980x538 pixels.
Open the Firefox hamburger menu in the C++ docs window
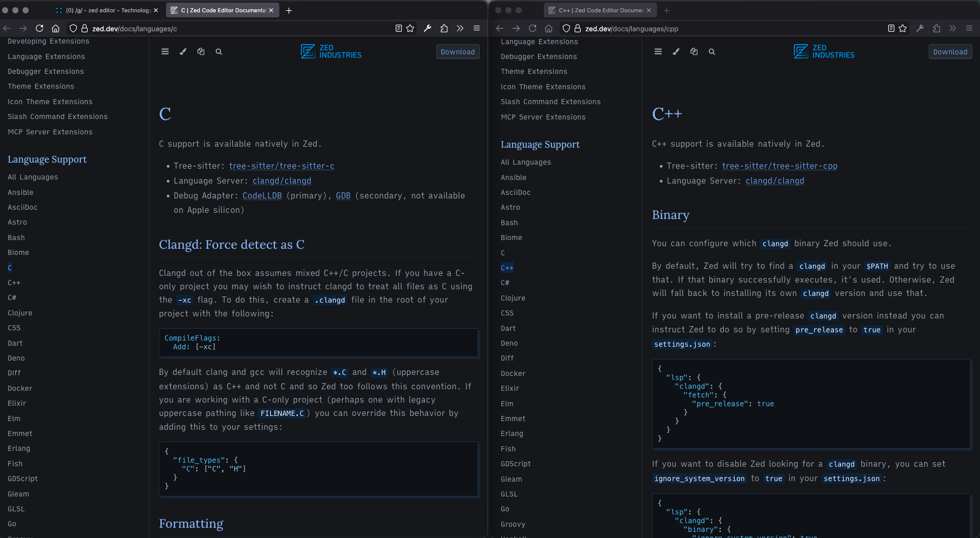[969, 29]
